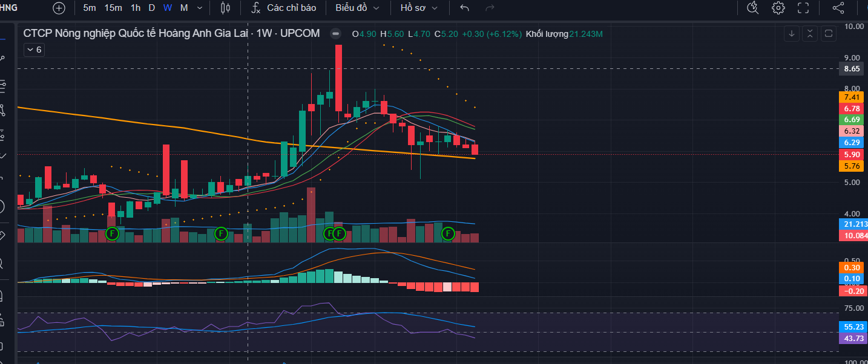Open the fx indicators icon
This screenshot has height=364, width=868.
[256, 8]
